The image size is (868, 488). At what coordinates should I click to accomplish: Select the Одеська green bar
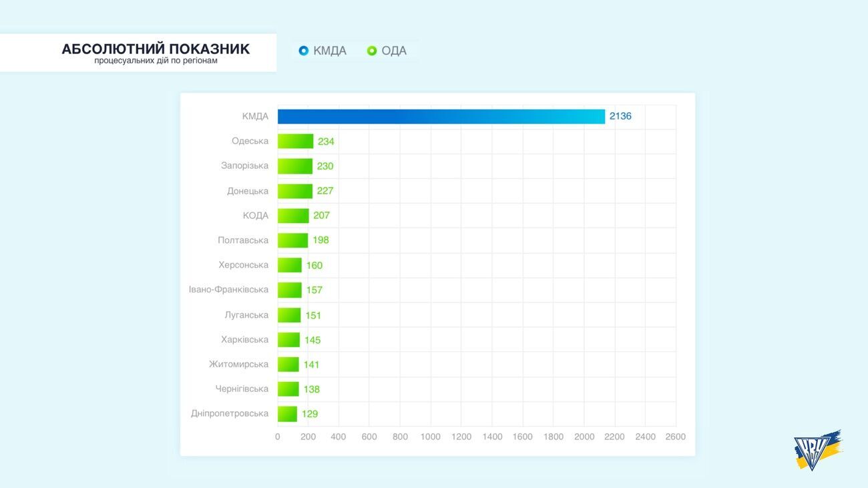coord(295,142)
